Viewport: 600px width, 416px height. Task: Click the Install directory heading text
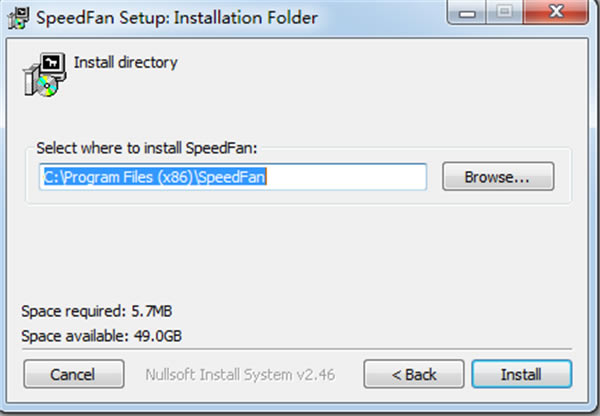(x=126, y=62)
